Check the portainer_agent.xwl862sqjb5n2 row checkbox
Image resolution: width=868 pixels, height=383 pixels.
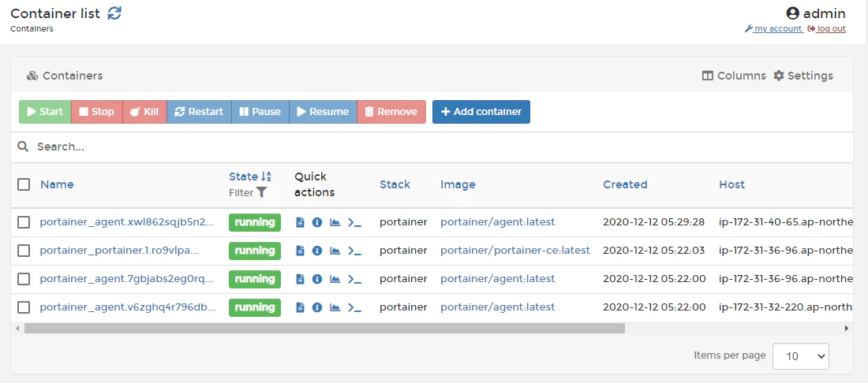click(24, 222)
